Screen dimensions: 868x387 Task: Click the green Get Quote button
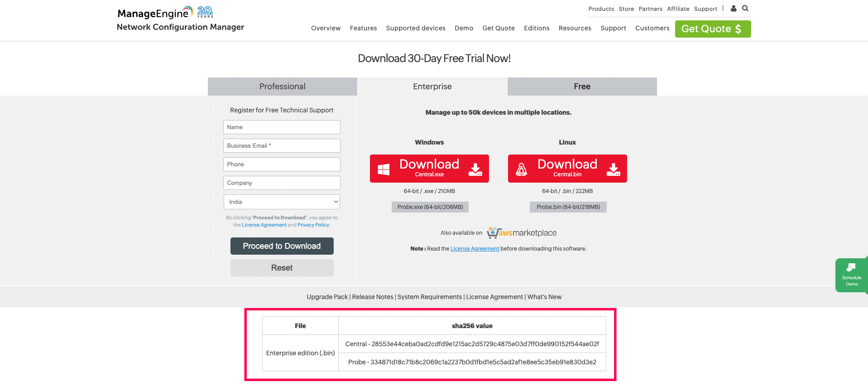(713, 29)
